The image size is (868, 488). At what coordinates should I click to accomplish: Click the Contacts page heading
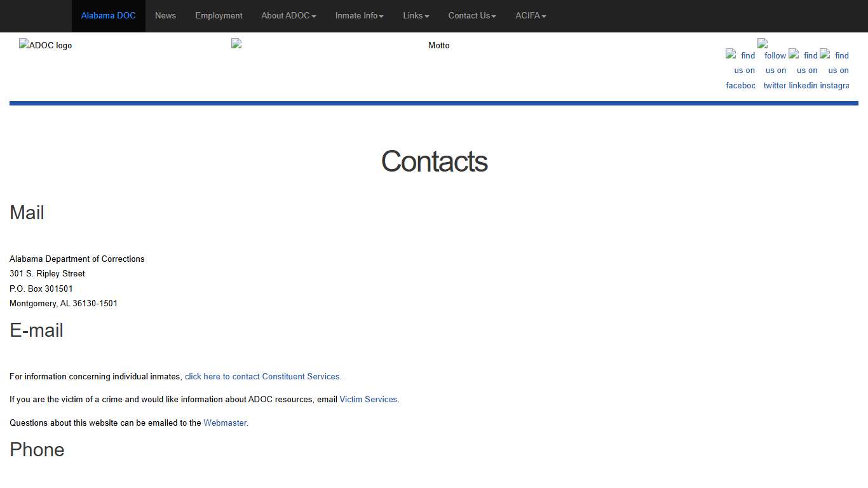(x=434, y=162)
